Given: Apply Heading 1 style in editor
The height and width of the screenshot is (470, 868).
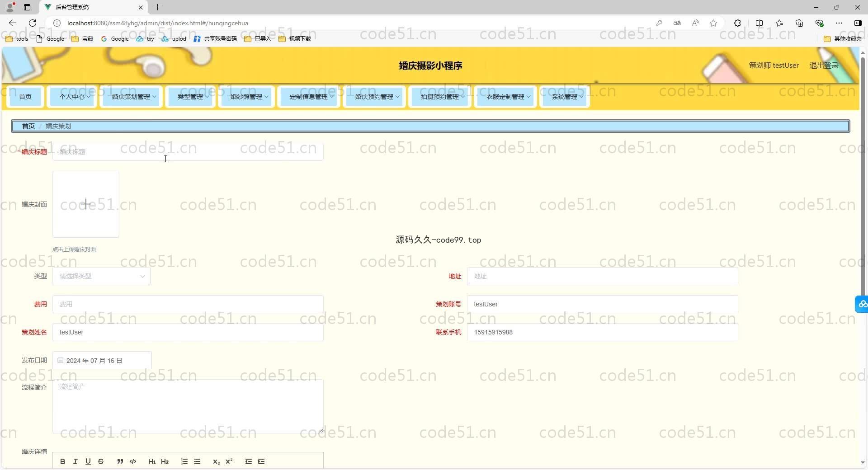Looking at the screenshot, I should coord(152,461).
